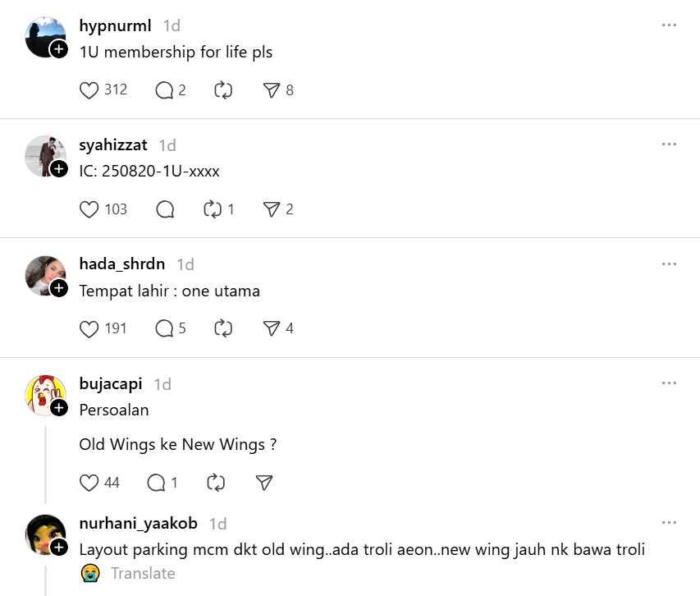Share bujacapi's comment with send icon
Screen dimensions: 700x596
click(264, 483)
